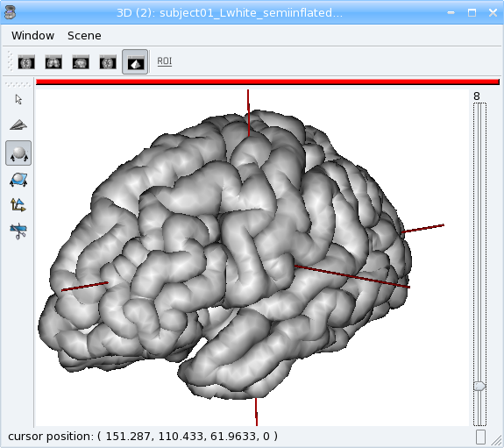Click the cursor position coordinates text
504x448 pixels.
[x=142, y=437]
